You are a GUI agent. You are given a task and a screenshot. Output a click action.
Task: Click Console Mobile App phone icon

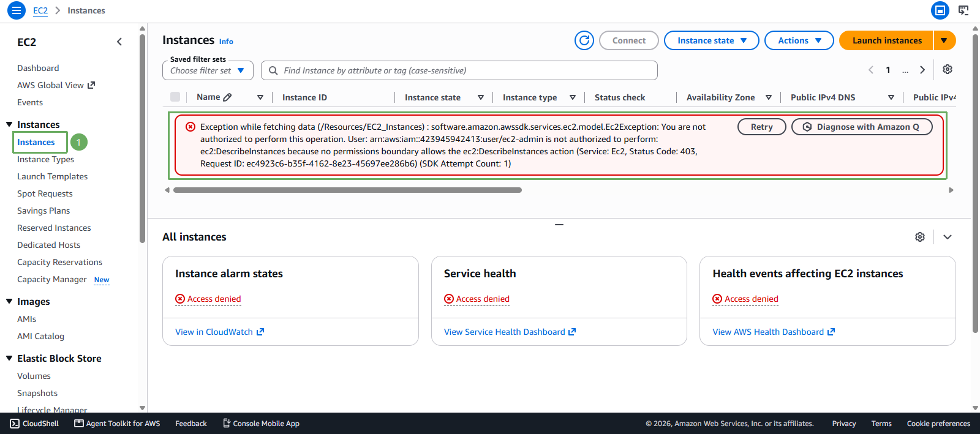pyautogui.click(x=227, y=424)
